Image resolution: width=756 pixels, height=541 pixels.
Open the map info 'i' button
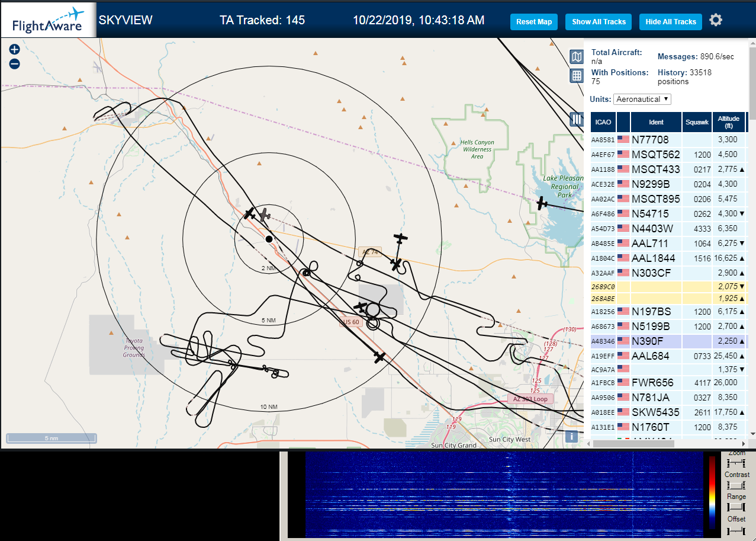[571, 437]
